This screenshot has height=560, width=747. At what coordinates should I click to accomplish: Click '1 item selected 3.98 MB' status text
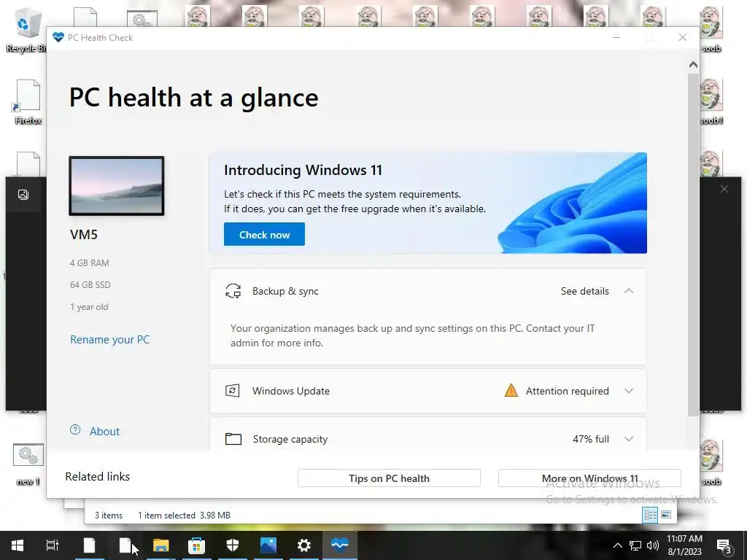184,516
